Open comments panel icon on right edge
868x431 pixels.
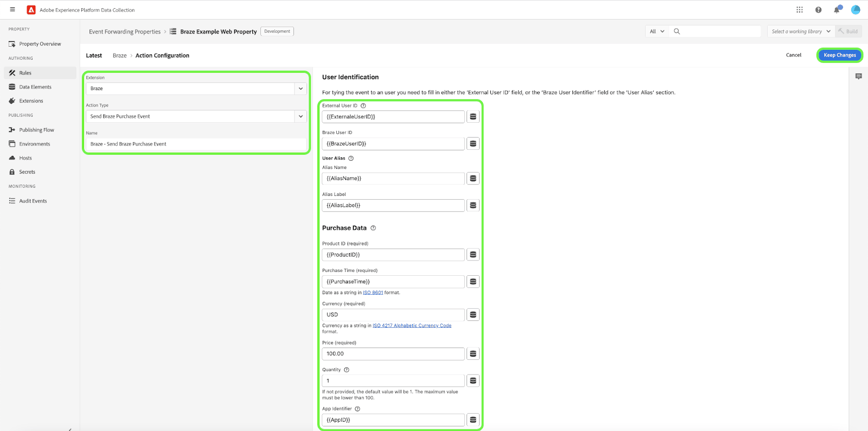coord(858,77)
